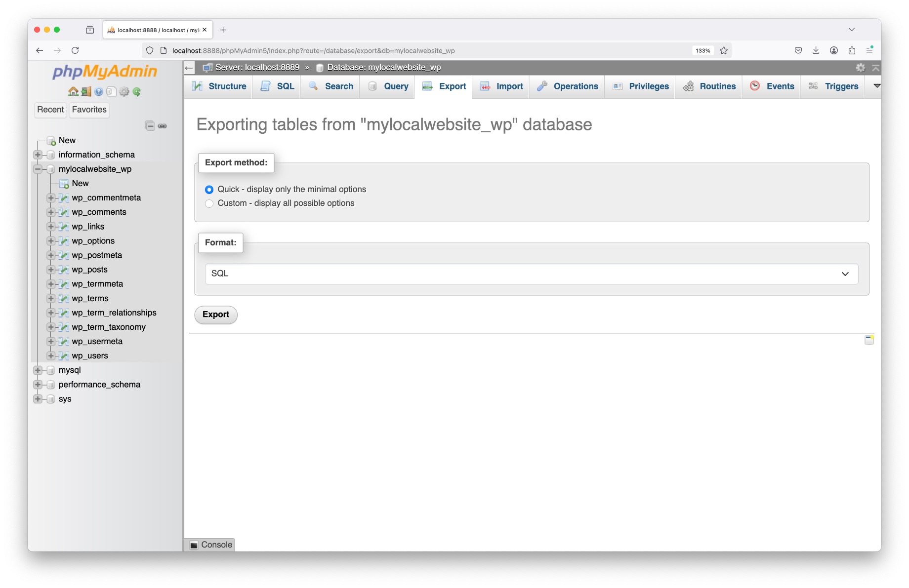
Task: Click Server: localhost:8889 breadcrumb link
Action: coord(257,68)
